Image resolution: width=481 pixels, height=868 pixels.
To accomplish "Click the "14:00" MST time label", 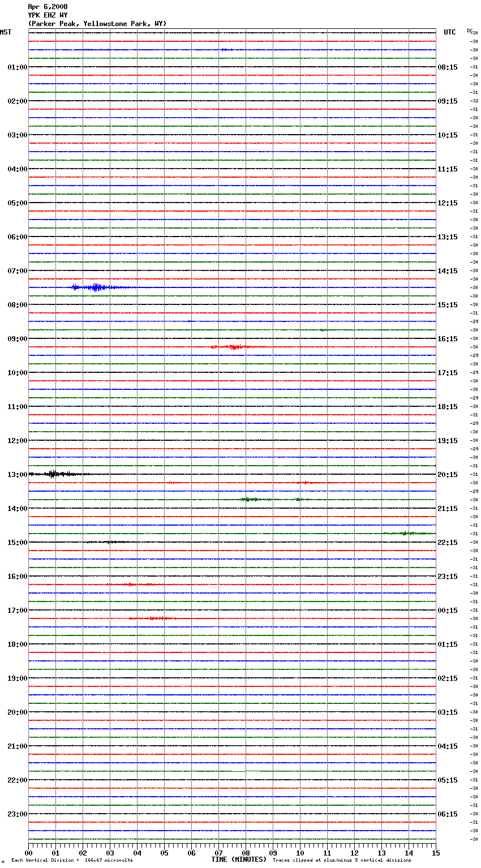I will tap(18, 509).
